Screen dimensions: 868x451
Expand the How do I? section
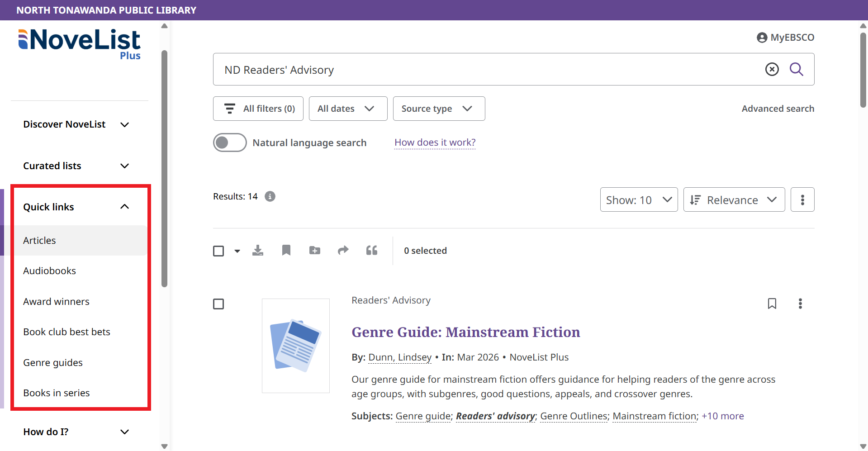pyautogui.click(x=76, y=432)
